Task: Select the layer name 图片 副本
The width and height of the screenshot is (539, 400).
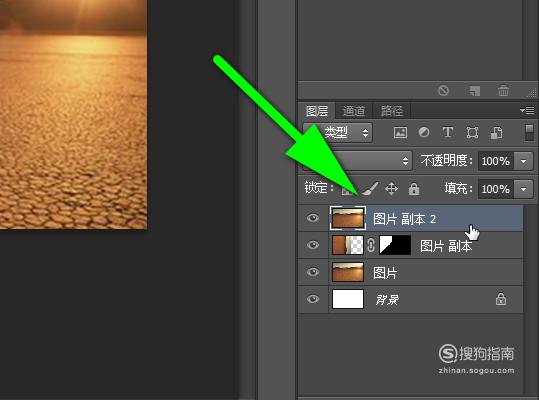Action: 446,246
